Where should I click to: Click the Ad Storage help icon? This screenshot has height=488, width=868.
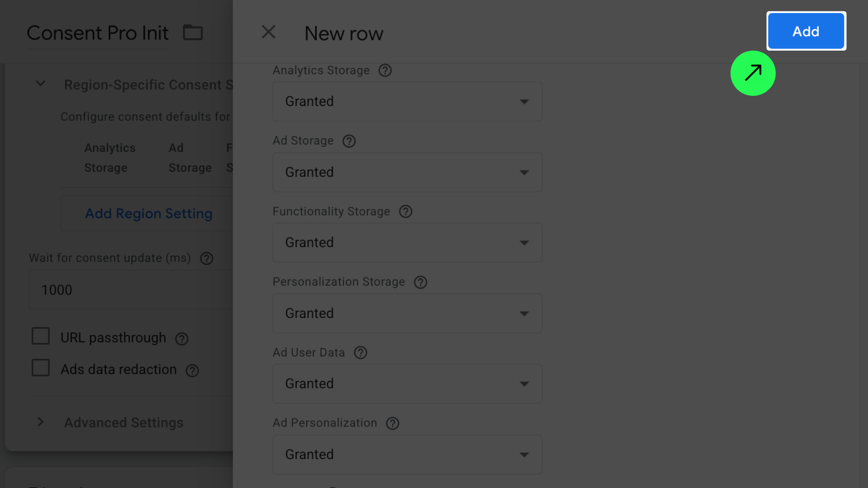point(349,141)
